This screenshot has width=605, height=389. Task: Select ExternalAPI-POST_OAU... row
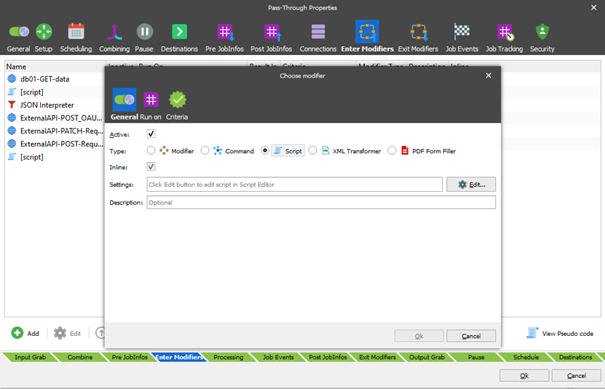54,118
